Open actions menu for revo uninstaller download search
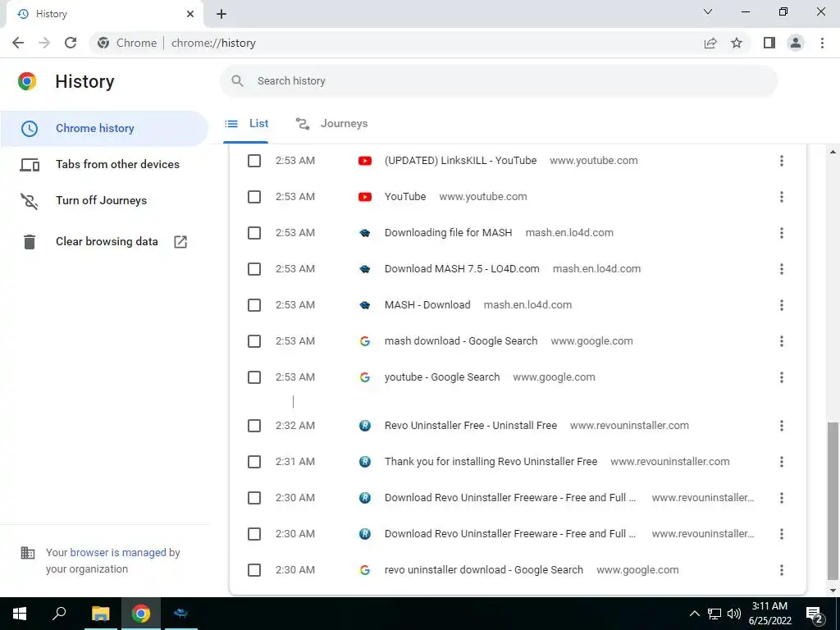 [x=782, y=570]
